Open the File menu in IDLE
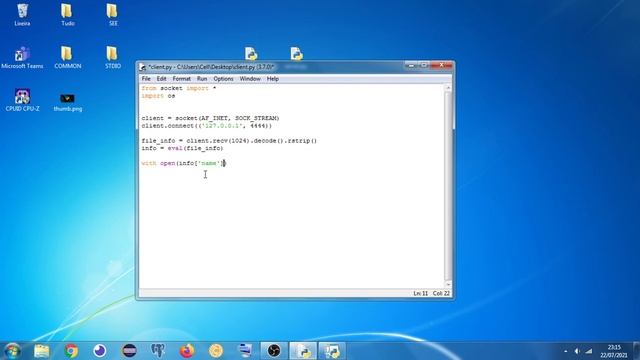 point(146,79)
